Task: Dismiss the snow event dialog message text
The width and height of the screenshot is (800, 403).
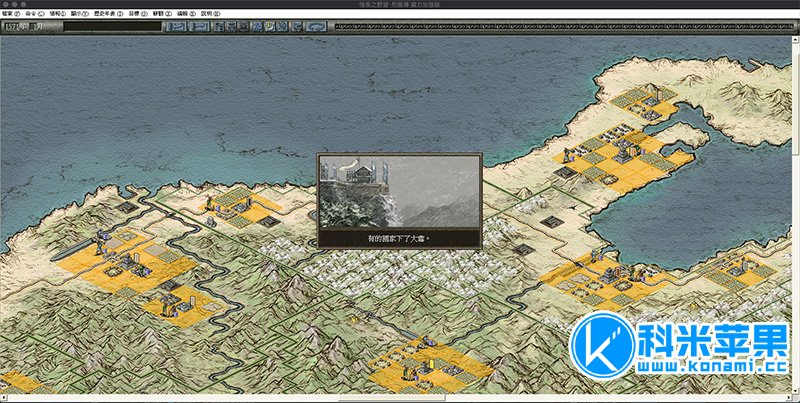Action: (x=399, y=238)
